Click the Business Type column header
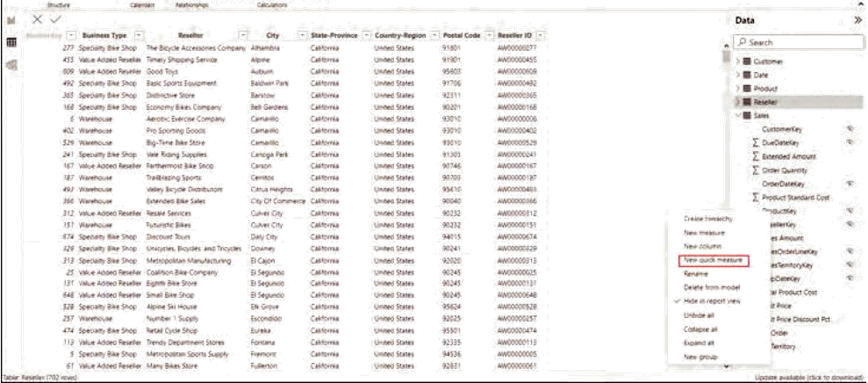The image size is (868, 383). [104, 35]
